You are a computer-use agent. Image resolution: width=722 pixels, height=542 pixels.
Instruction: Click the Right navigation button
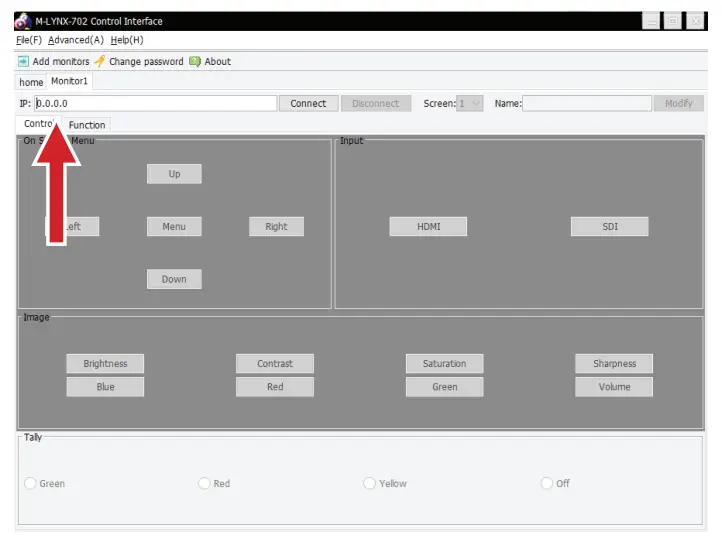276,227
